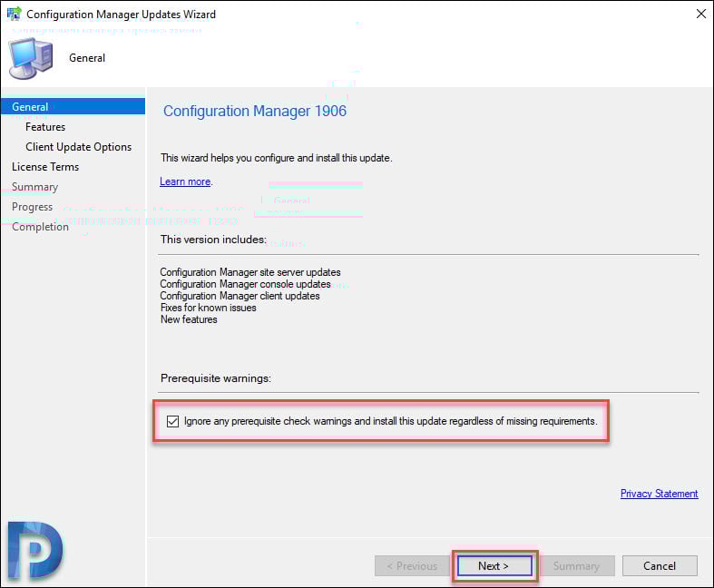The width and height of the screenshot is (714, 588).
Task: Click the computer icon in the header
Action: 31,58
